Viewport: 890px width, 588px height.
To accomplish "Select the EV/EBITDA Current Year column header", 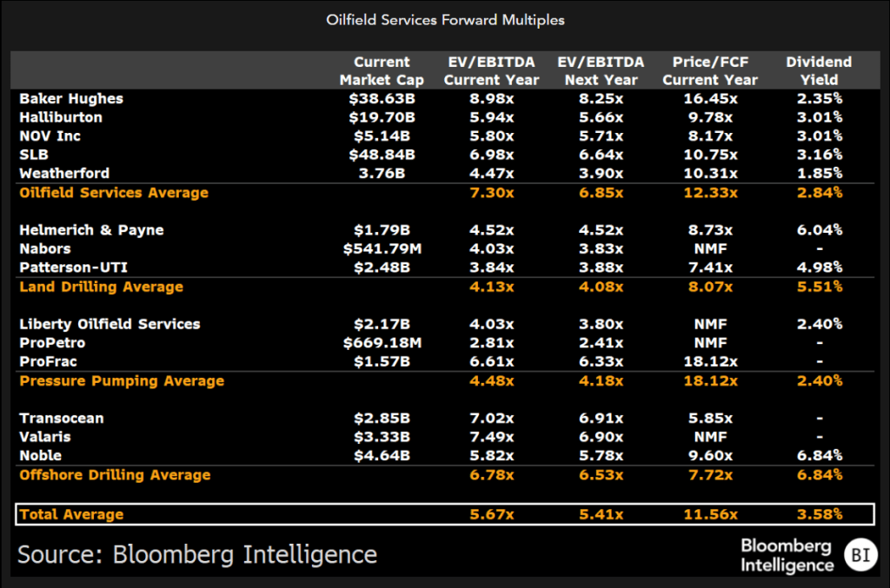I will point(491,71).
